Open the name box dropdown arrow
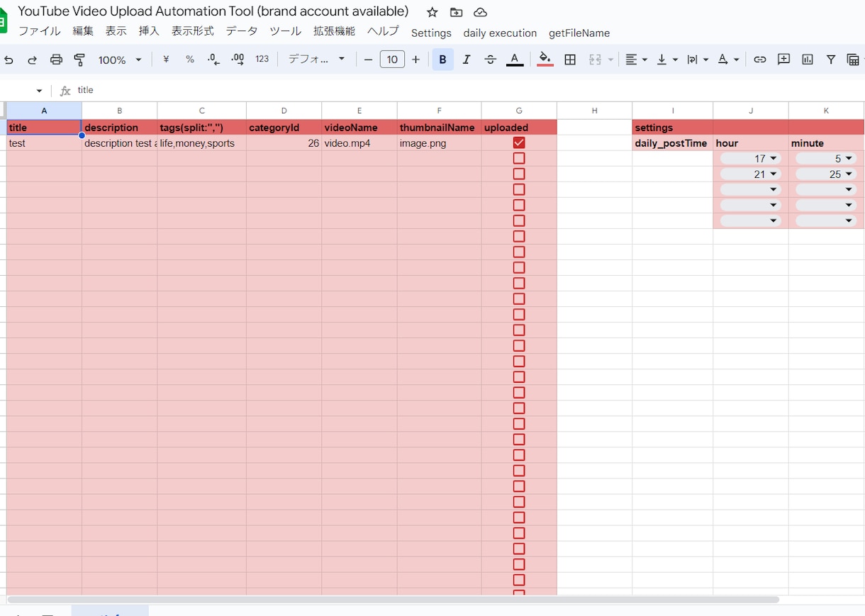 [x=39, y=91]
